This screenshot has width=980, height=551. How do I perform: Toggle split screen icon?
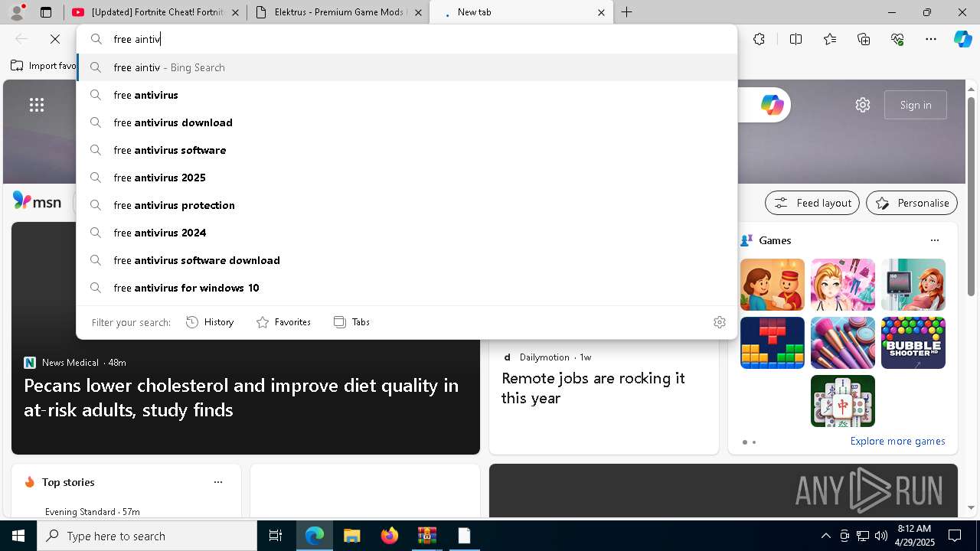click(x=795, y=39)
